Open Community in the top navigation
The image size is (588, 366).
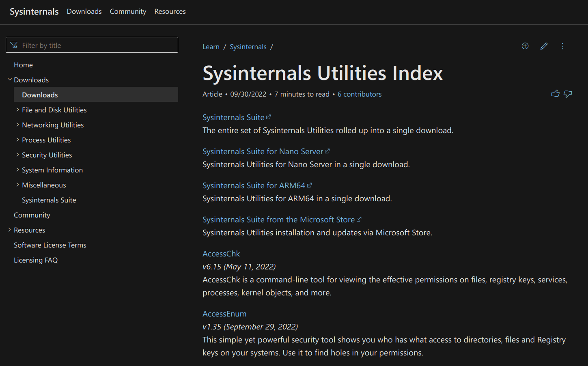point(128,11)
